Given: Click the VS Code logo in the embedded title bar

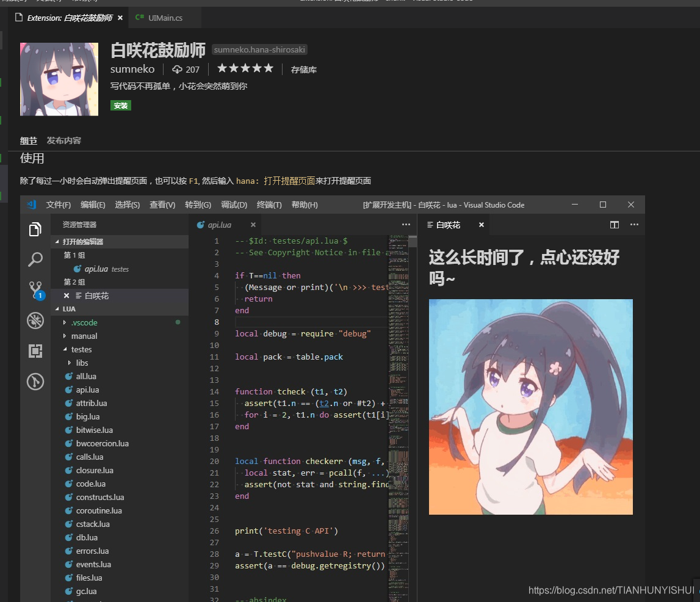Looking at the screenshot, I should point(31,205).
